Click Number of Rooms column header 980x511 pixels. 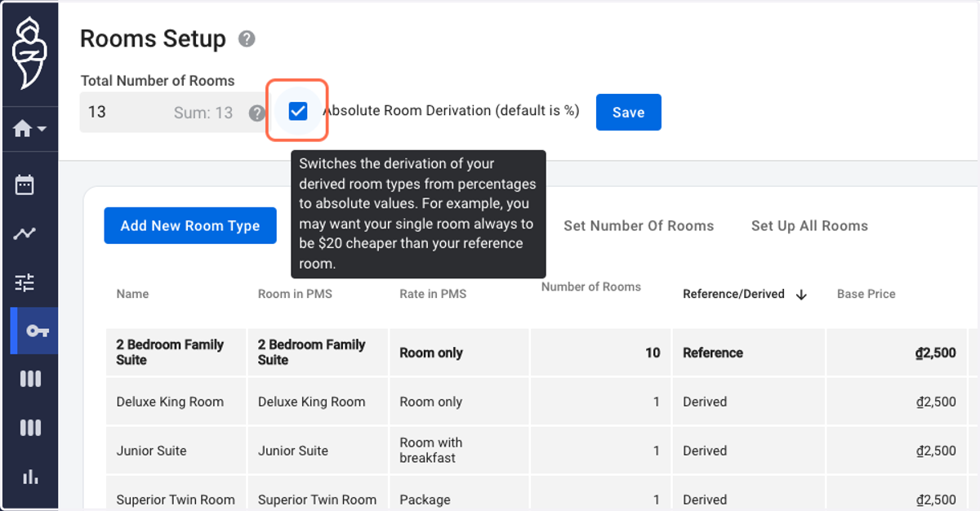[x=591, y=287]
